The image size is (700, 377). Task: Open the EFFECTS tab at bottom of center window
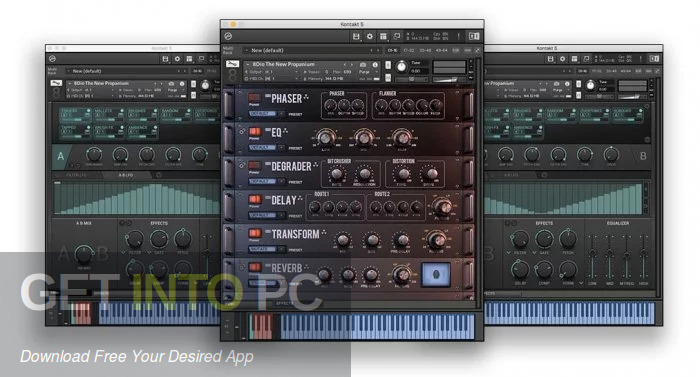click(284, 304)
